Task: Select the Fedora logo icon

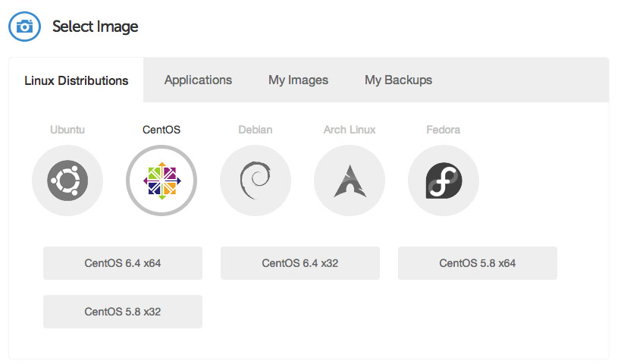Action: point(444,180)
